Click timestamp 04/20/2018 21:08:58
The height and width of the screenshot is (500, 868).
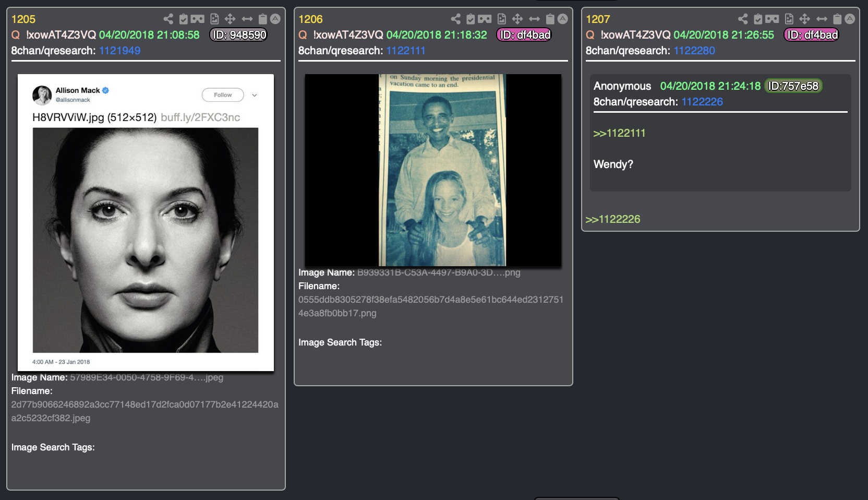point(149,35)
